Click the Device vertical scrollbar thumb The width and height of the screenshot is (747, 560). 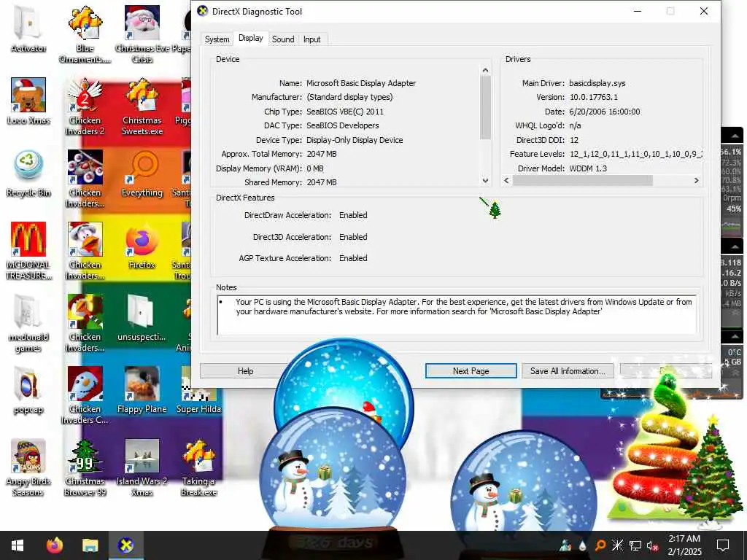point(485,107)
